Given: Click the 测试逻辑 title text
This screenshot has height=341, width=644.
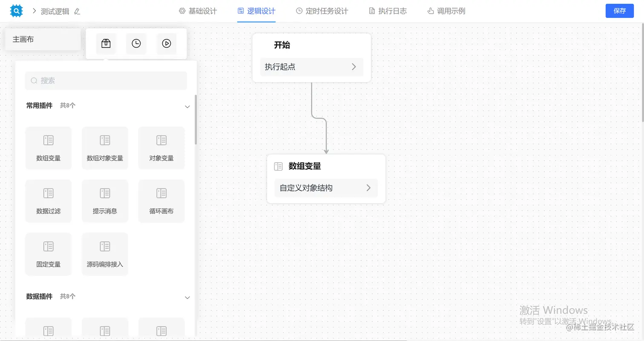Looking at the screenshot, I should tap(55, 11).
